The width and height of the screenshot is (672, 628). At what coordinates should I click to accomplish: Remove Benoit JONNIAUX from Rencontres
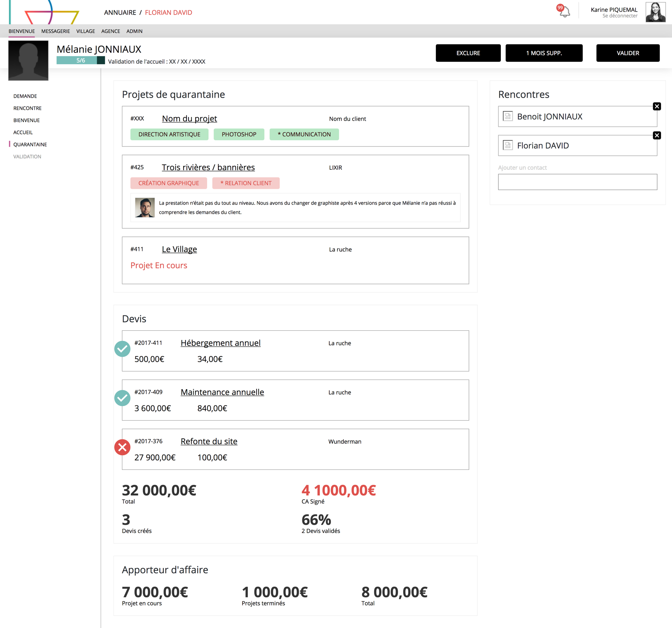click(x=657, y=106)
